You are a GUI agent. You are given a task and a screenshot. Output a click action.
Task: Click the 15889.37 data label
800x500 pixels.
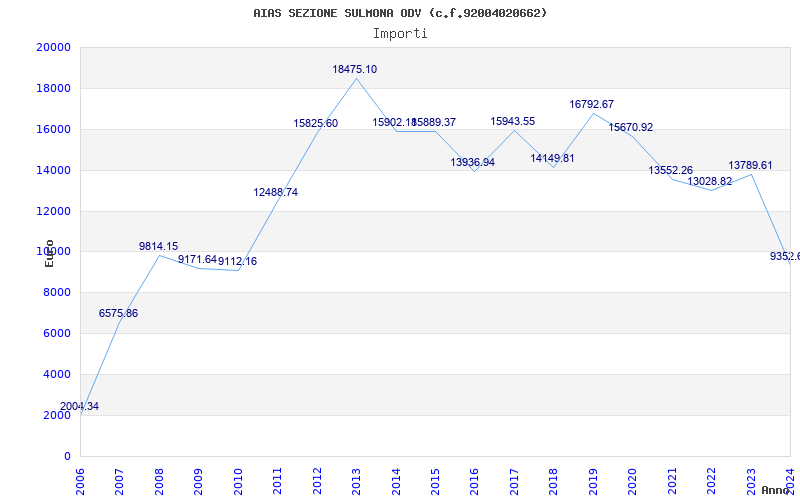(x=435, y=122)
